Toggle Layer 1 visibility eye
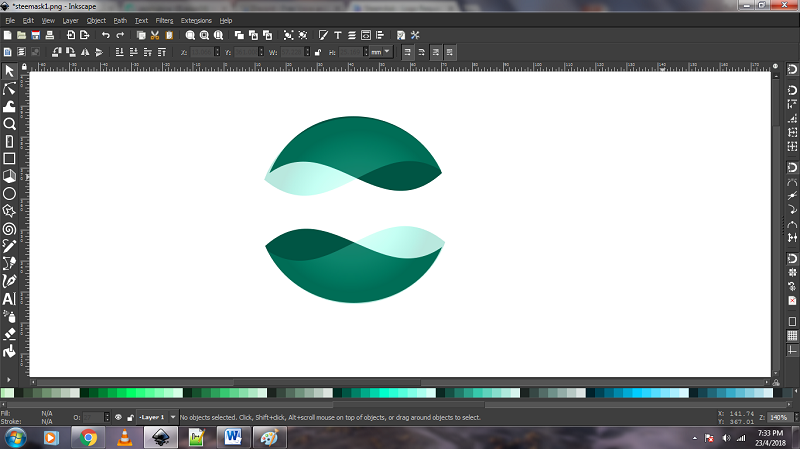The height and width of the screenshot is (449, 800). point(118,417)
